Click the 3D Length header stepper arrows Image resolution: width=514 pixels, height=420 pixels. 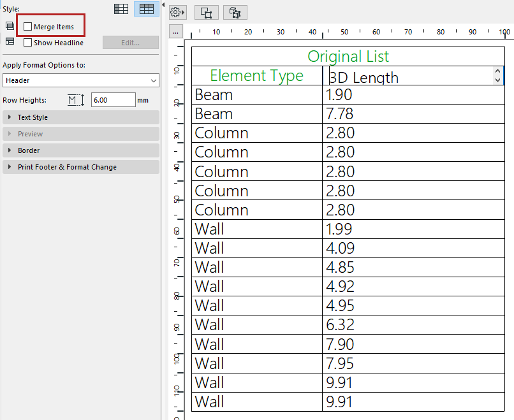click(497, 75)
